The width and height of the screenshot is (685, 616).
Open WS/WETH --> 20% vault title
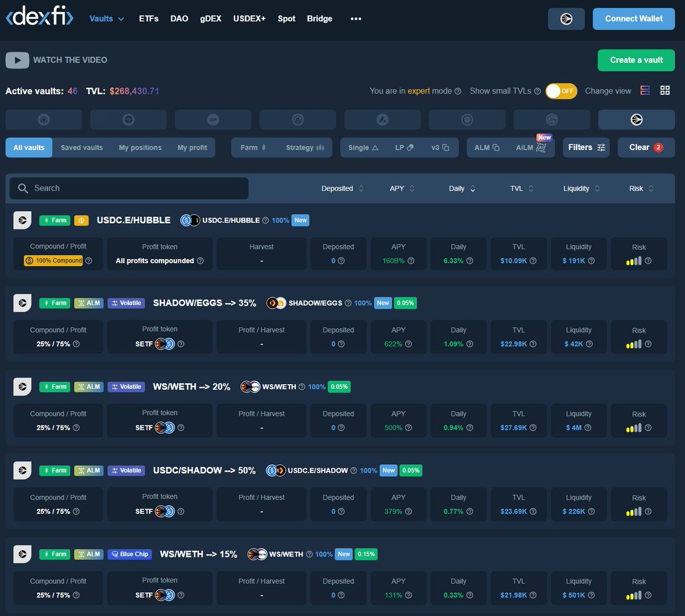[x=192, y=387]
